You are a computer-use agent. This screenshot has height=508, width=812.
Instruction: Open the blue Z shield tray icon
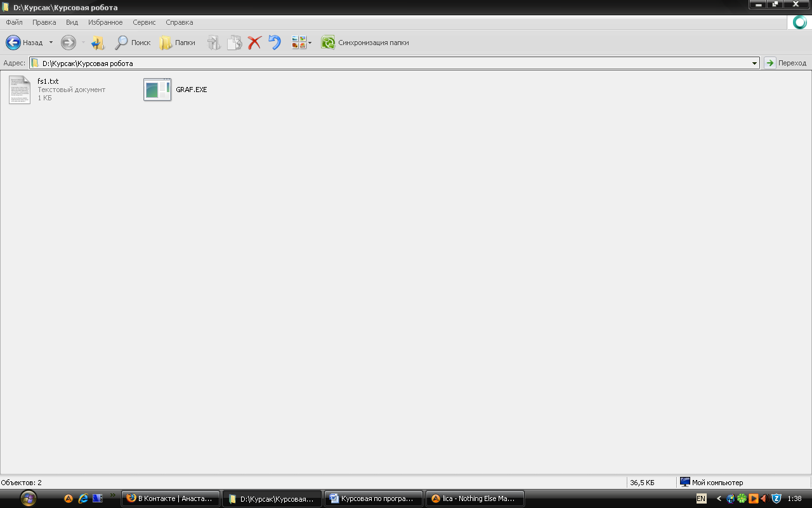pyautogui.click(x=776, y=498)
